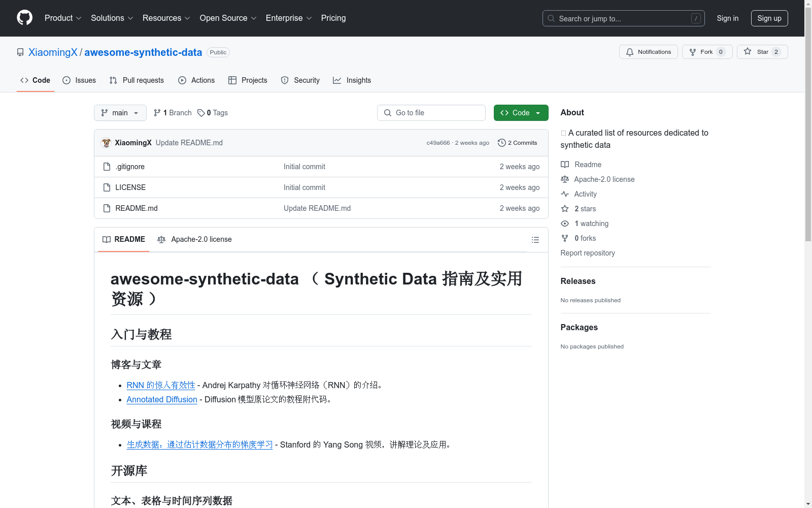
Task: Select the README tab in file viewer
Action: (x=124, y=239)
